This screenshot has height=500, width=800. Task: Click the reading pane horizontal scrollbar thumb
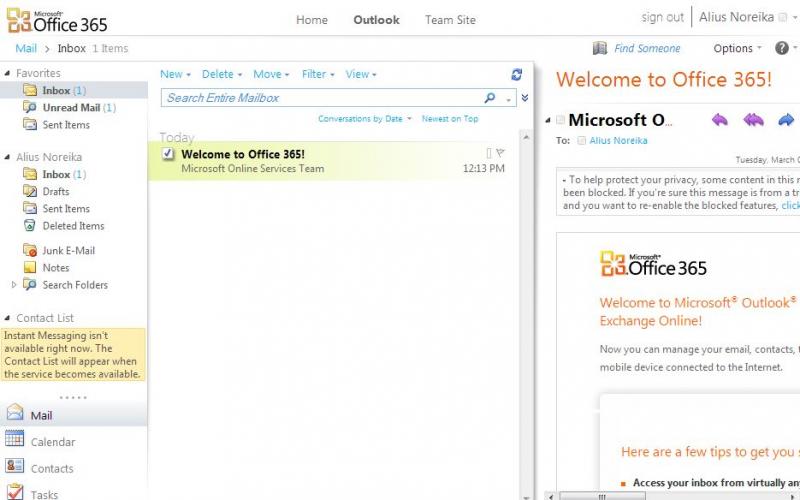tap(602, 496)
